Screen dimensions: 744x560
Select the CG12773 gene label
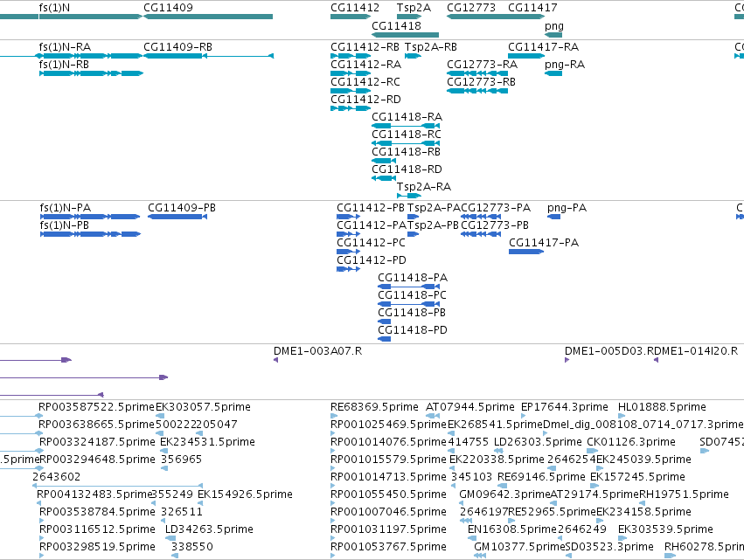pos(471,8)
